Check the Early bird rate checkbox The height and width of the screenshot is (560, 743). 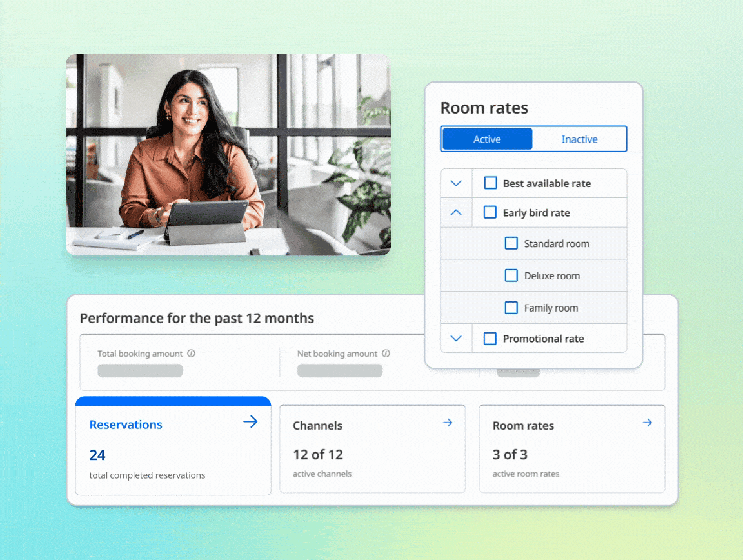point(490,212)
